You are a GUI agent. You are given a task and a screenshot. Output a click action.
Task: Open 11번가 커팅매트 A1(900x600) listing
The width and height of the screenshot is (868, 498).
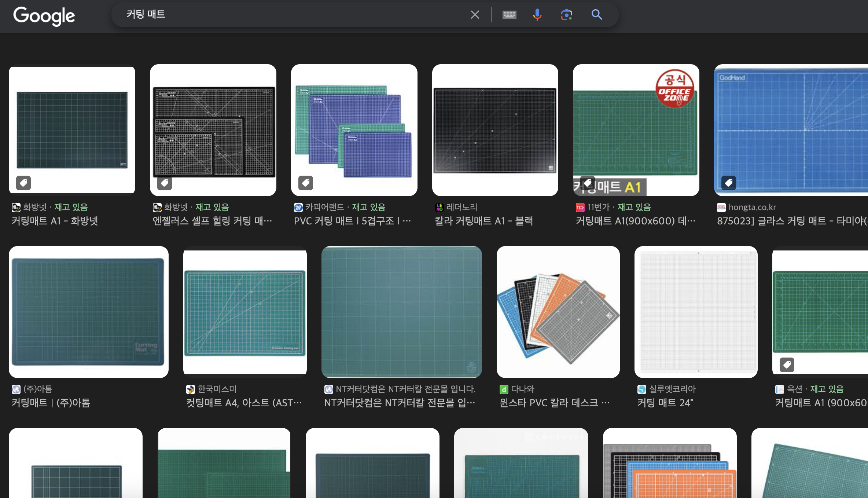click(x=635, y=221)
